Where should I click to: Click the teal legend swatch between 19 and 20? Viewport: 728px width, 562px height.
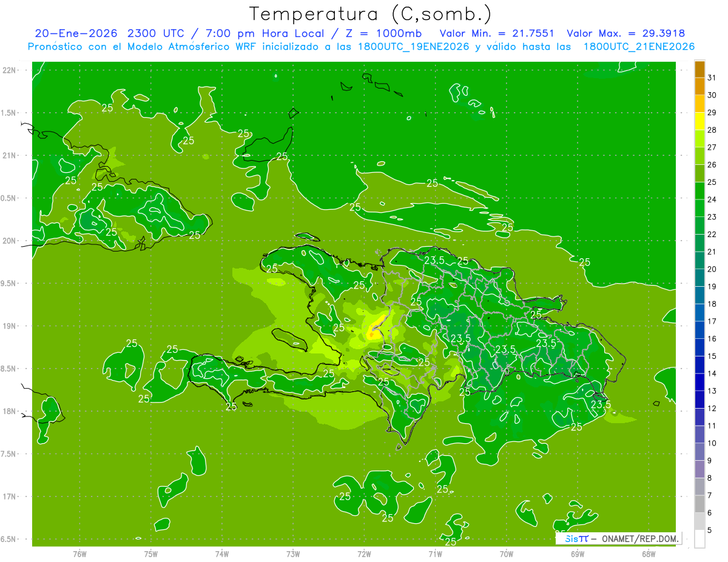(x=699, y=278)
